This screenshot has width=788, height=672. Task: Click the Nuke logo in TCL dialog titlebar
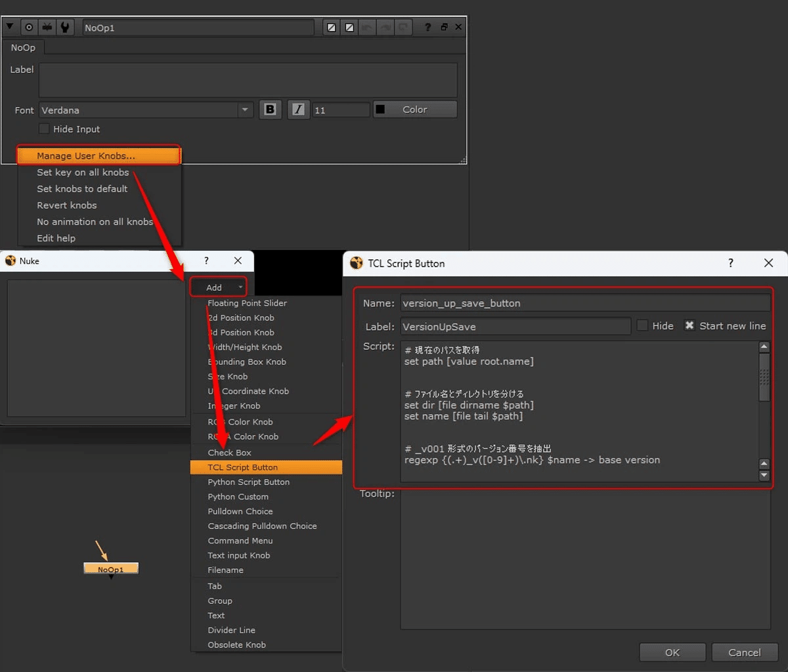[357, 263]
